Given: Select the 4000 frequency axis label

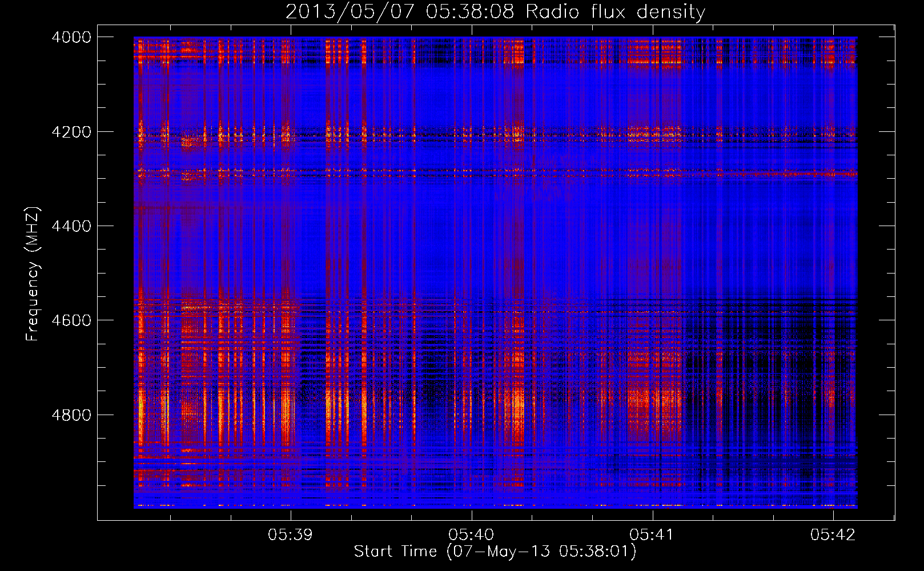Looking at the screenshot, I should pos(71,37).
